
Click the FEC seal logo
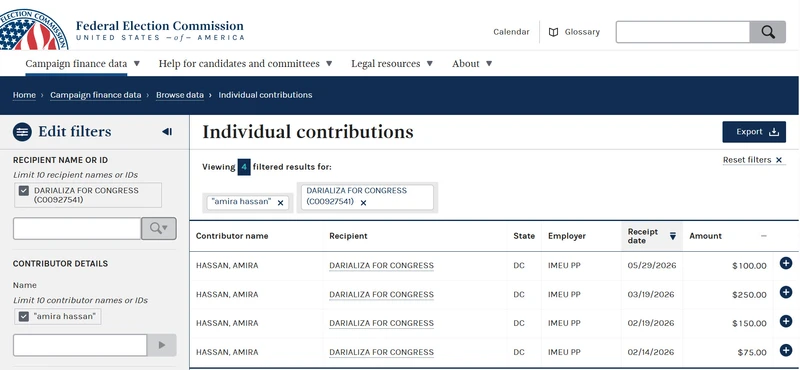pyautogui.click(x=33, y=29)
